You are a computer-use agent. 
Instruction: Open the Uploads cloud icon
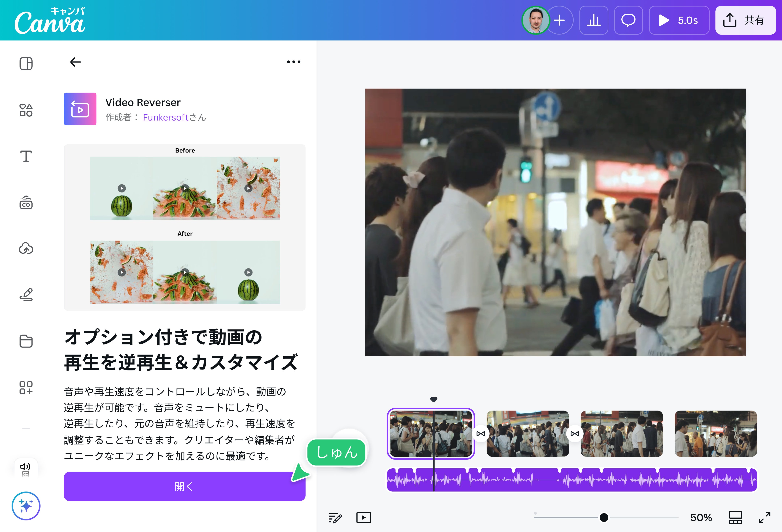[26, 248]
